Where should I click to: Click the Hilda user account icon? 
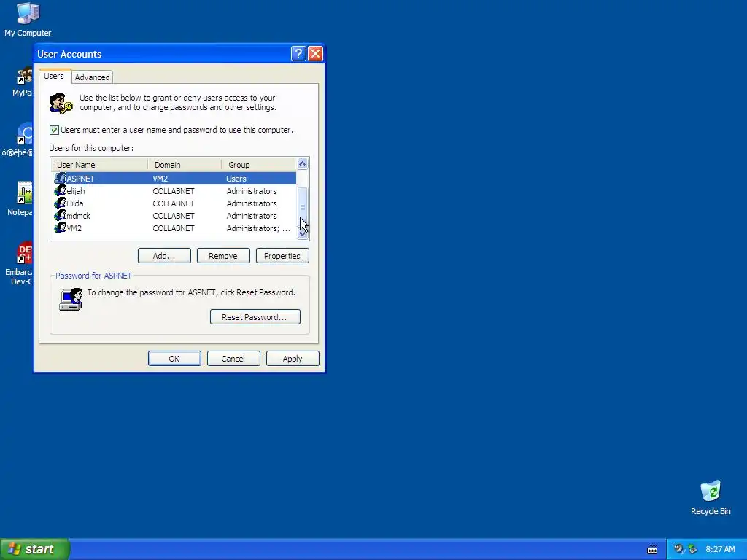point(60,203)
